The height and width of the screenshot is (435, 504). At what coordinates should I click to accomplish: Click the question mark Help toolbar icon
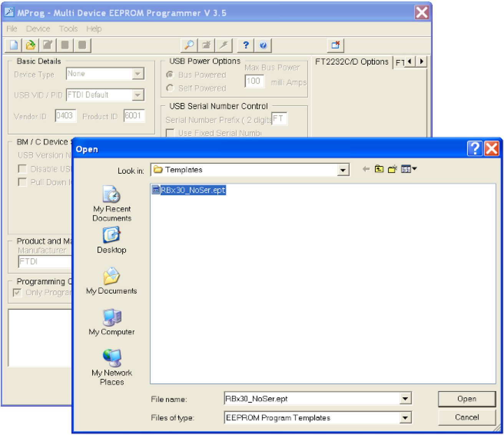(x=246, y=45)
